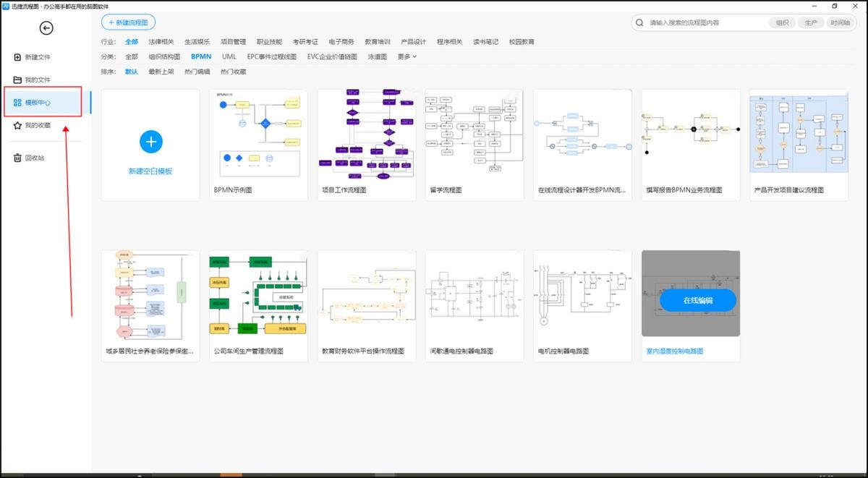This screenshot has width=868, height=478.
Task: Focus the flowchart search input field
Action: pos(705,23)
